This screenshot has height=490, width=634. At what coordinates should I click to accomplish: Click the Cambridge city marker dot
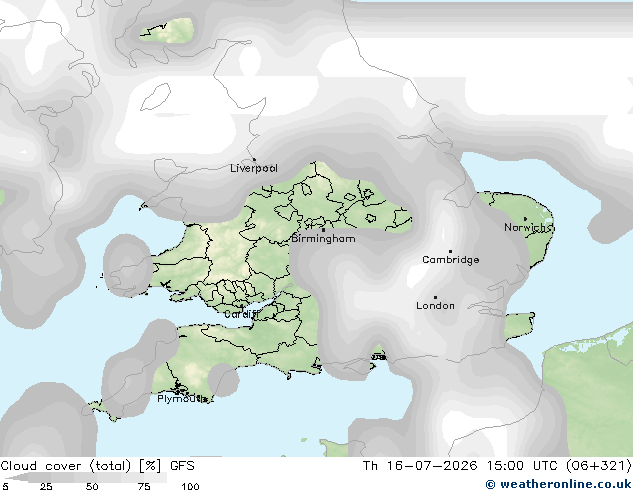click(451, 251)
